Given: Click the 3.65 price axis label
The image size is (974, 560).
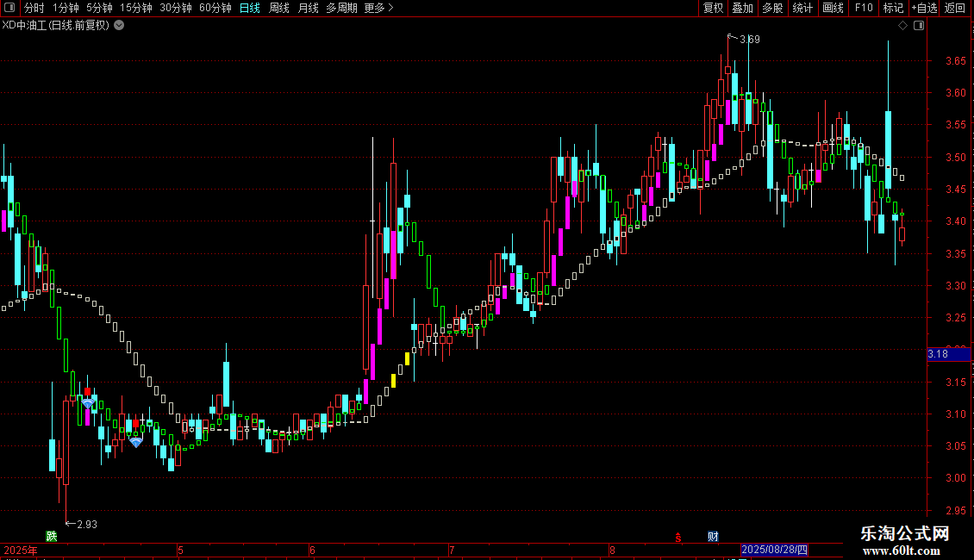Looking at the screenshot, I should 955,61.
